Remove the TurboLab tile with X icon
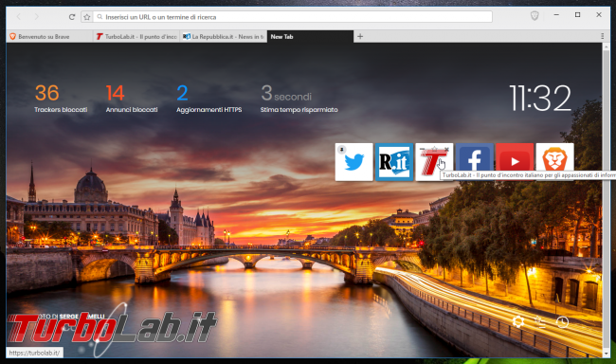The image size is (616, 364). (446, 149)
